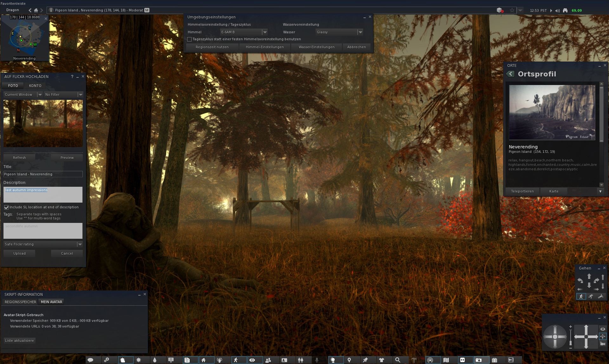This screenshot has width=609, height=364.
Task: Switch avatar to run mode in Gehen panel
Action: click(x=591, y=296)
